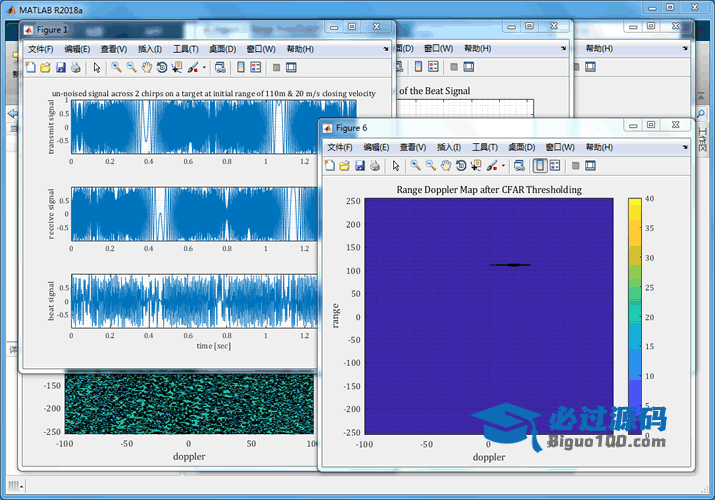Select Pan hand tool in Figure 1

click(146, 67)
